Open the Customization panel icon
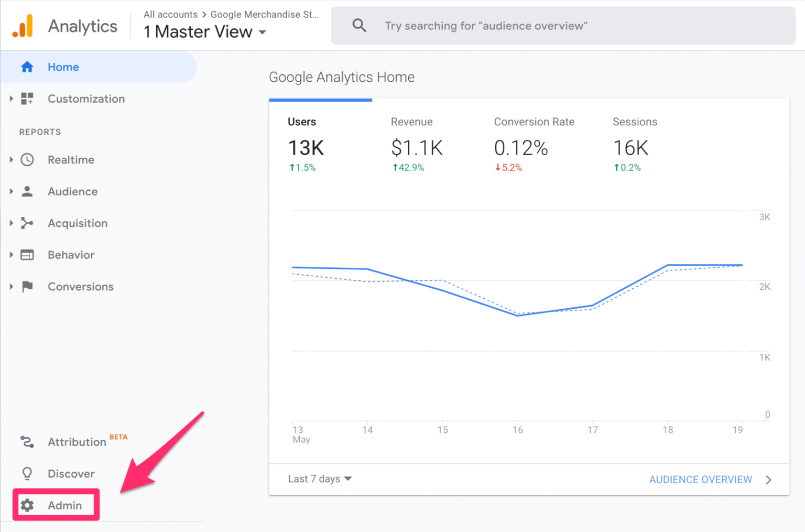 [x=27, y=99]
